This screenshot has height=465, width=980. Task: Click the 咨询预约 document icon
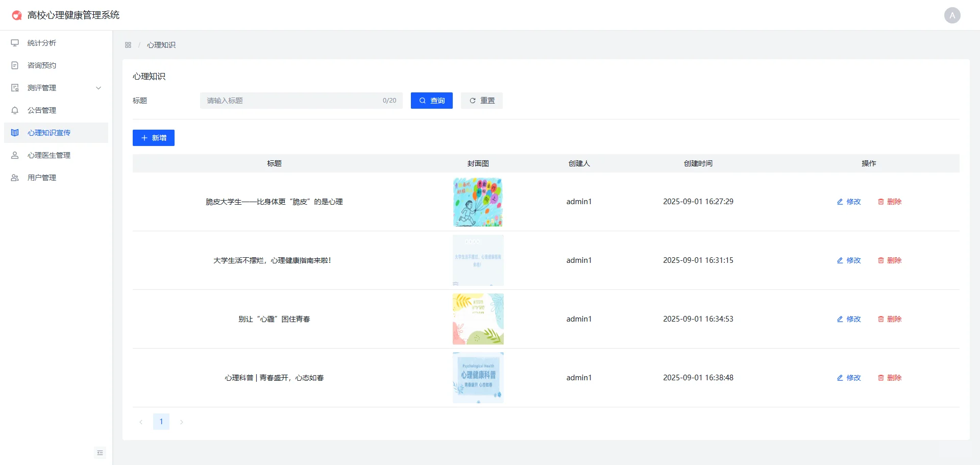[15, 65]
